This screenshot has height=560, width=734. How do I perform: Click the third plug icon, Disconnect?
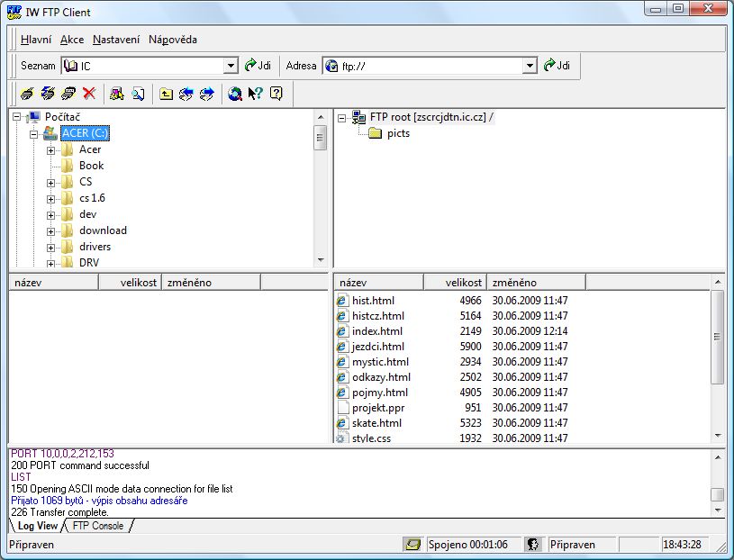pyautogui.click(x=68, y=94)
